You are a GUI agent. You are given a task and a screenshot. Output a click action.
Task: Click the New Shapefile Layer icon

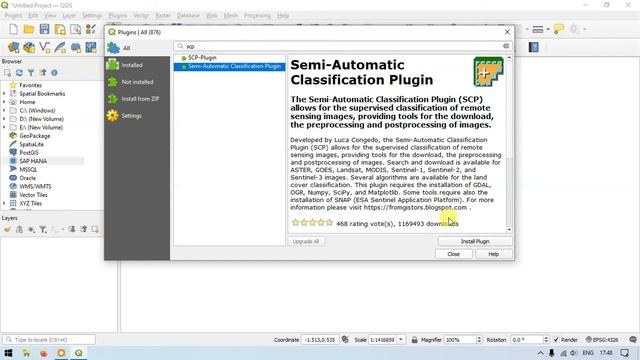pos(44,47)
